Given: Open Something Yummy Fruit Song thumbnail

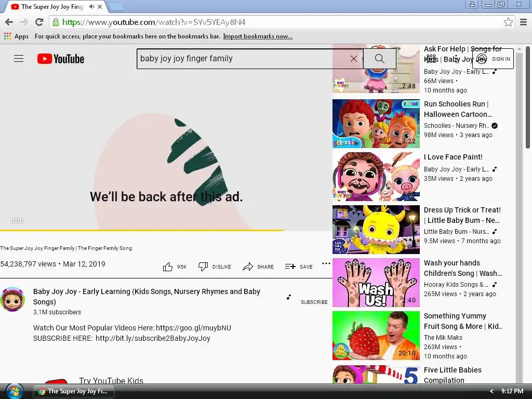Looking at the screenshot, I should click(x=376, y=336).
